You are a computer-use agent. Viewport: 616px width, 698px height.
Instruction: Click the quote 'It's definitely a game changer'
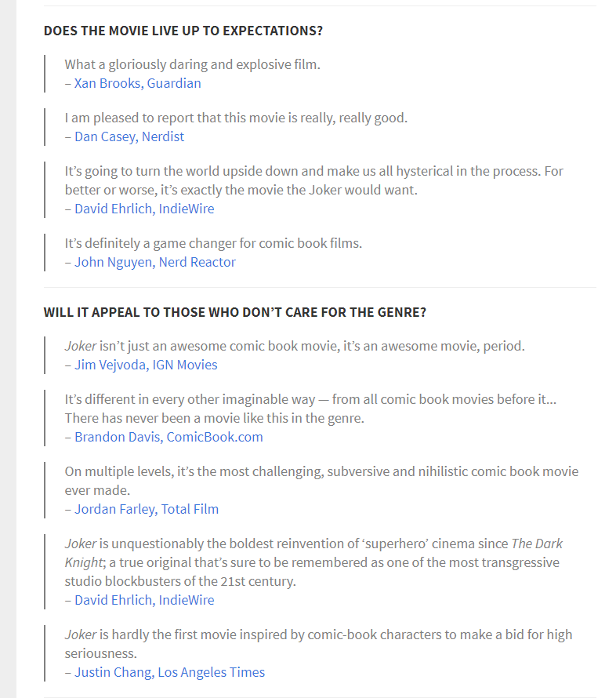pos(213,243)
